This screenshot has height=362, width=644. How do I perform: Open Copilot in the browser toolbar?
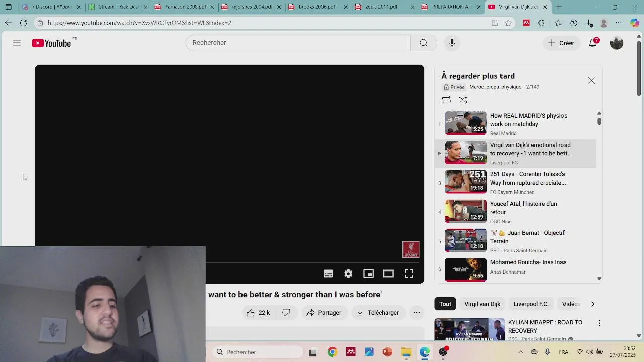[x=634, y=23]
